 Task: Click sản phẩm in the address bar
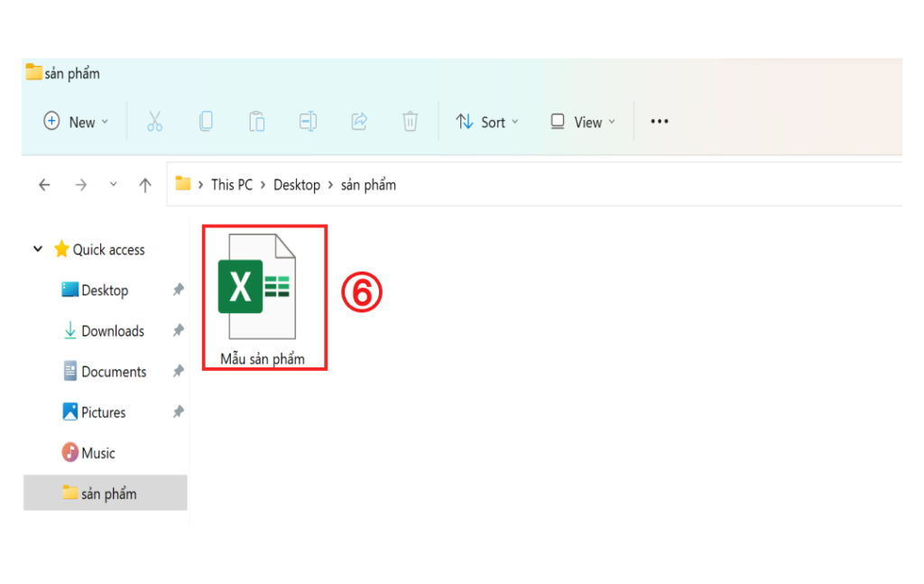[368, 185]
